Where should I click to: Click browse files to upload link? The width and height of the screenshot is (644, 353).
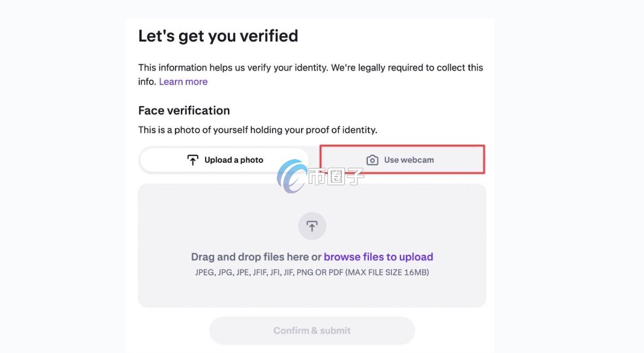[378, 257]
